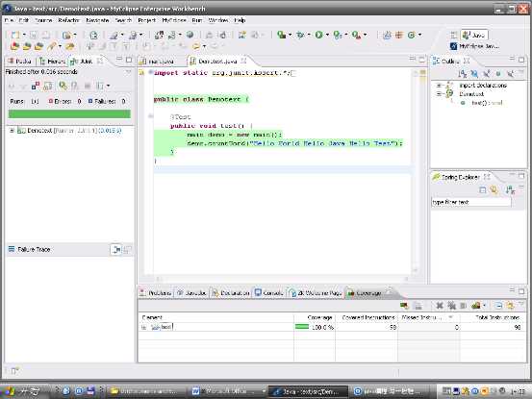Open the New wizard dropdown arrow
532x399 pixels.
coord(24,35)
